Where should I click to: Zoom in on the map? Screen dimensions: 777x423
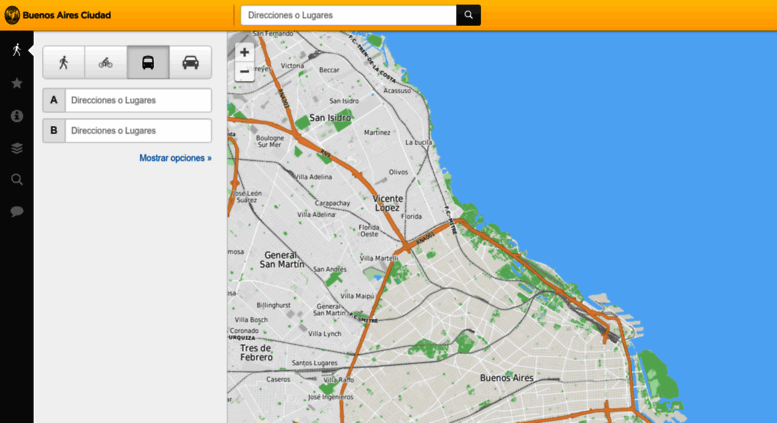244,52
